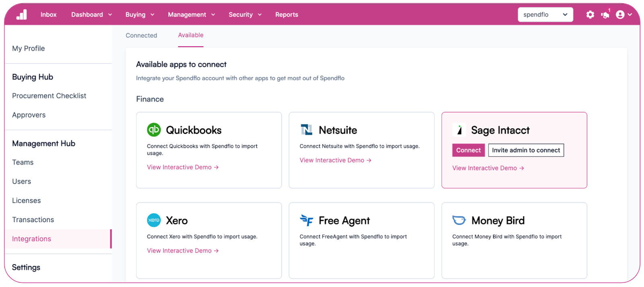Image resolution: width=644 pixels, height=287 pixels.
Task: Open settings gear icon
Action: [x=590, y=15]
